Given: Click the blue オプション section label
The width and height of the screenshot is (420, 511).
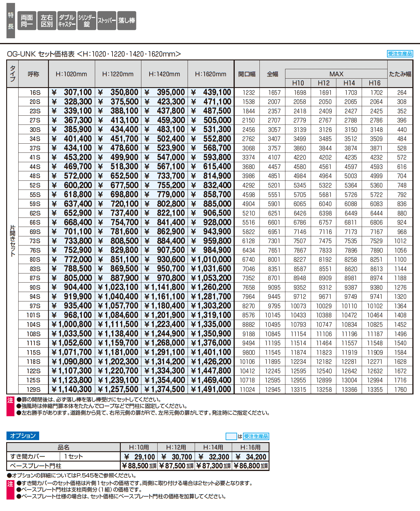Looking at the screenshot, I should pyautogui.click(x=23, y=436).
